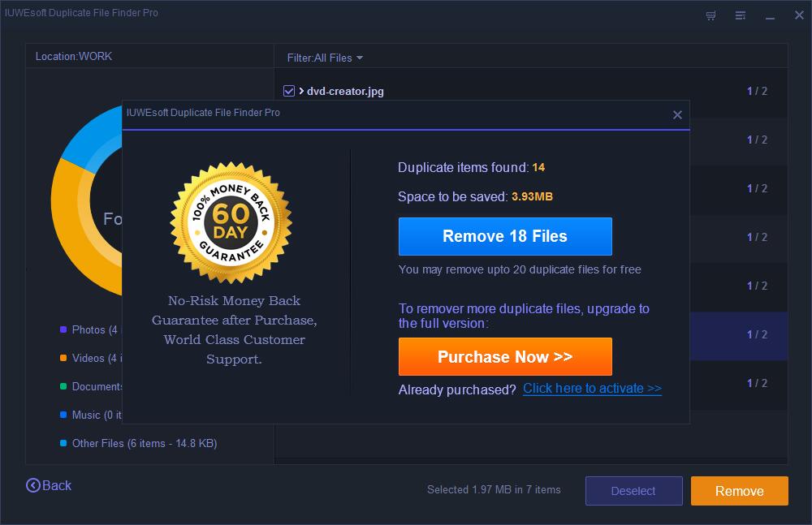This screenshot has height=525, width=812.
Task: Select the Other Files category
Action: (x=142, y=443)
